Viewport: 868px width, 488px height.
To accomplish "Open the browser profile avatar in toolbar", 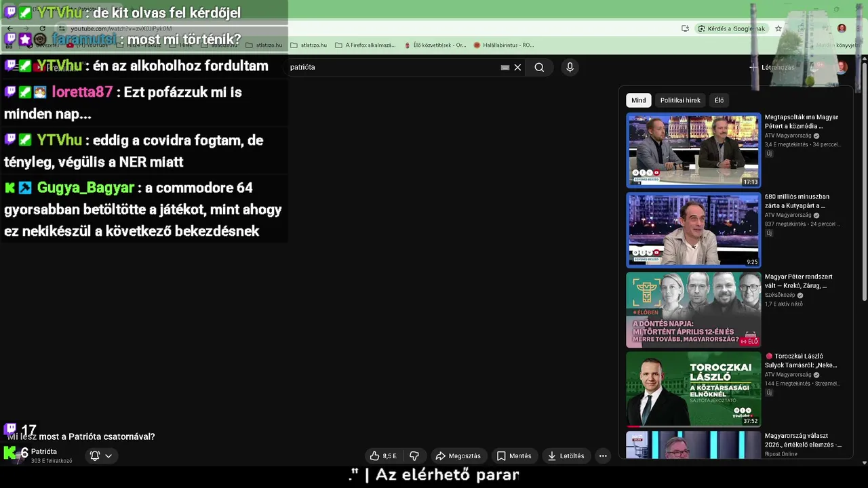I will point(842,28).
